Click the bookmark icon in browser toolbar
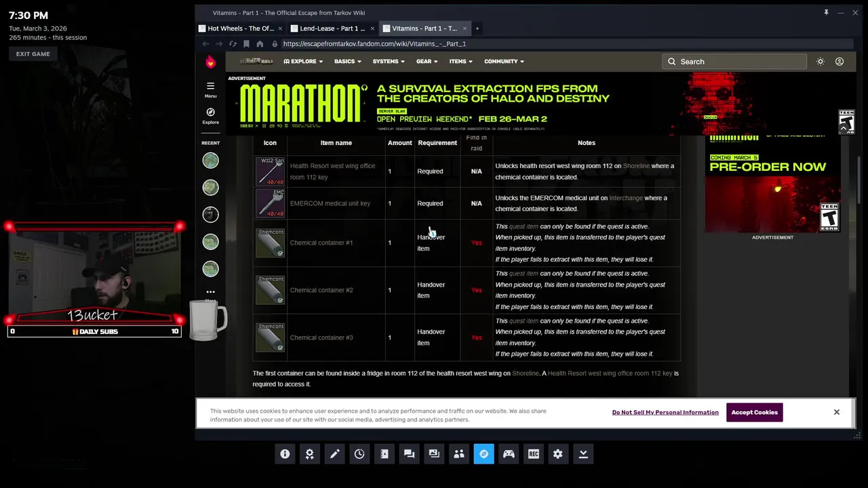Viewport: 868px width, 488px height. [246, 43]
